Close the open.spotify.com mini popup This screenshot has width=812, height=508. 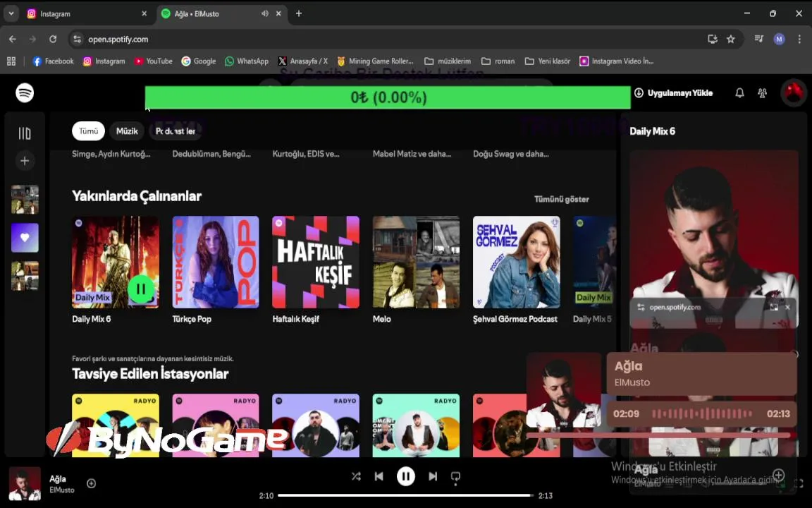(787, 307)
